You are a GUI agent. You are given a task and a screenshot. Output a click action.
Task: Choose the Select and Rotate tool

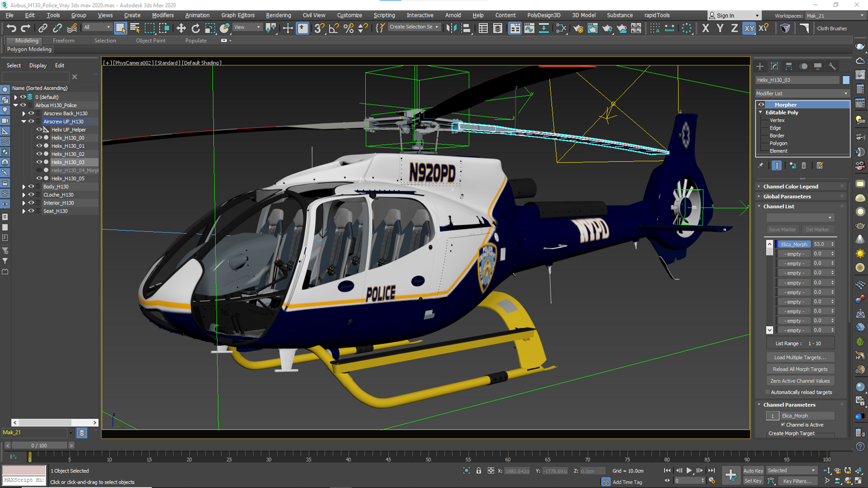pyautogui.click(x=196, y=28)
